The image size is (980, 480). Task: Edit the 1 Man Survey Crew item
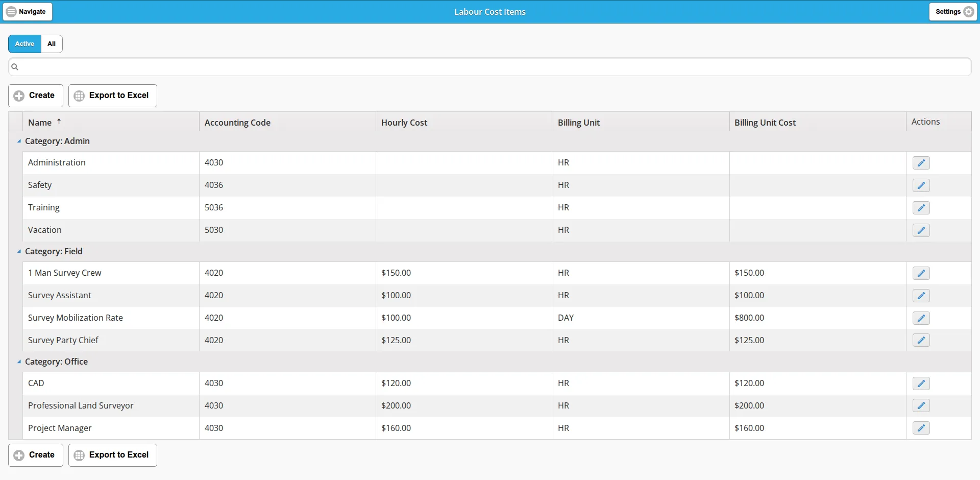(x=921, y=273)
